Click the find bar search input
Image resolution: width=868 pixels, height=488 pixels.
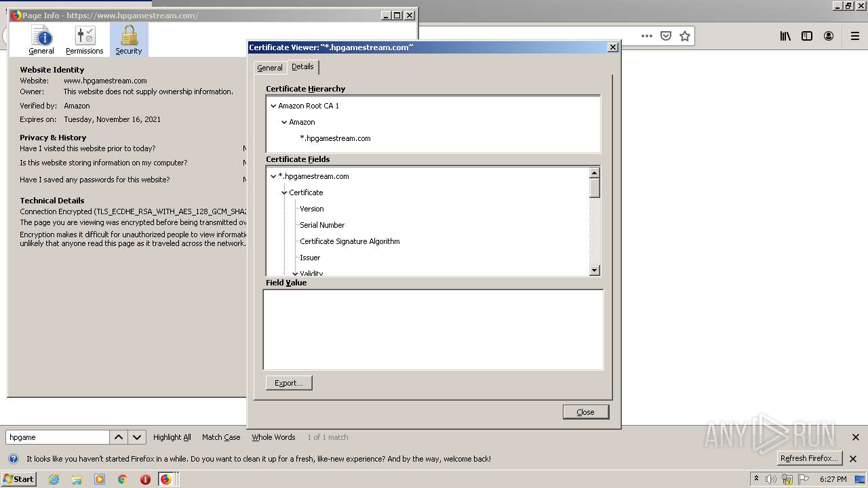pos(57,437)
